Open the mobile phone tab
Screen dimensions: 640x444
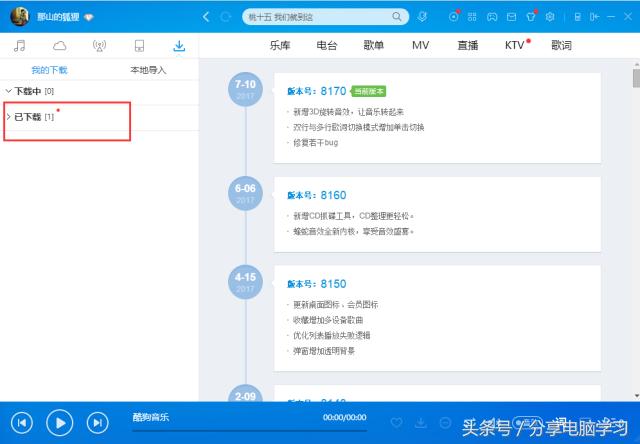[x=139, y=46]
